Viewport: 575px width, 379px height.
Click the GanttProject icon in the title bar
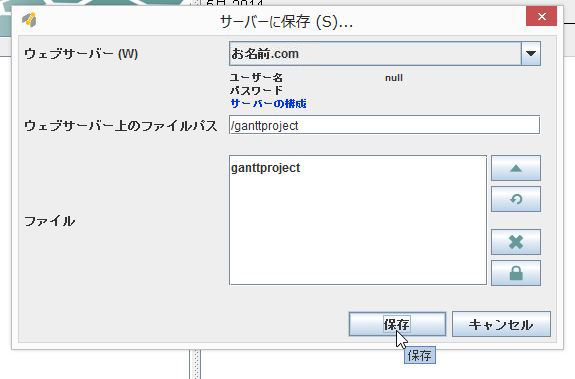pyautogui.click(x=29, y=20)
